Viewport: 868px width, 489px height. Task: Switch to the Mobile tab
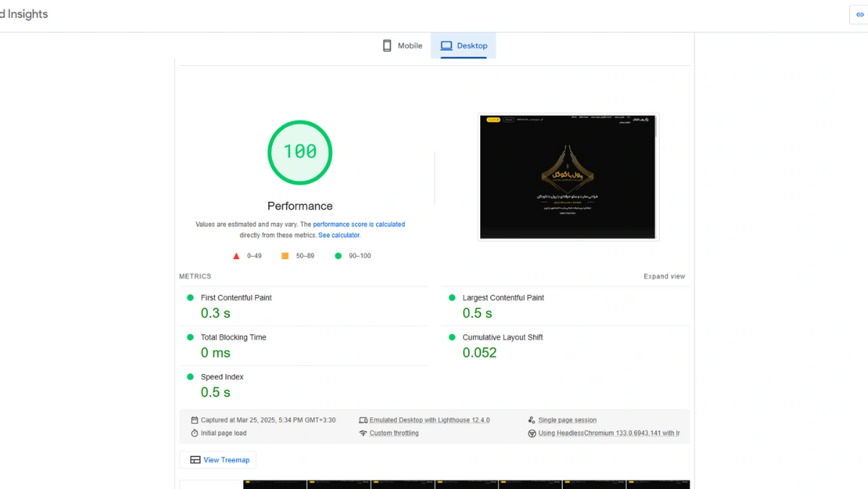pos(402,46)
